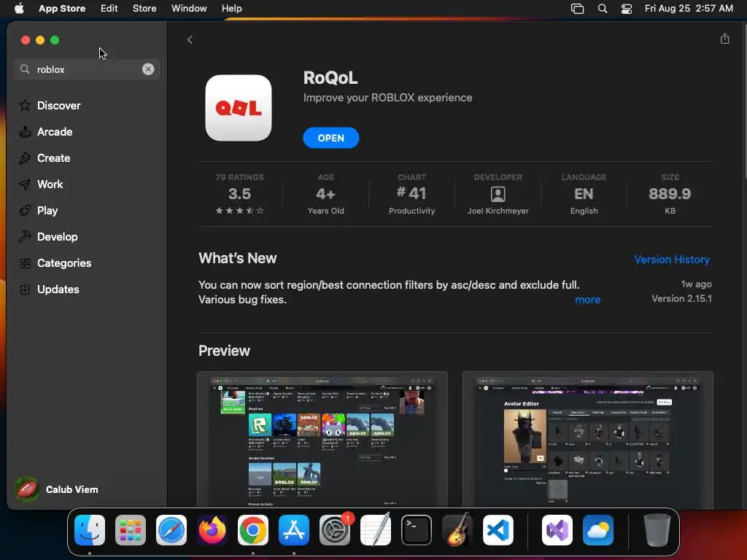Click the Play rocket icon
Image resolution: width=747 pixels, height=560 pixels.
25,211
